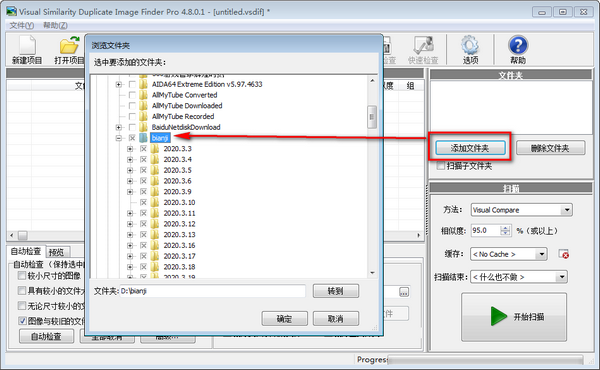Click the 2020.3.10 folder icon in tree
Viewport: 600px width, 370px height.
155,202
